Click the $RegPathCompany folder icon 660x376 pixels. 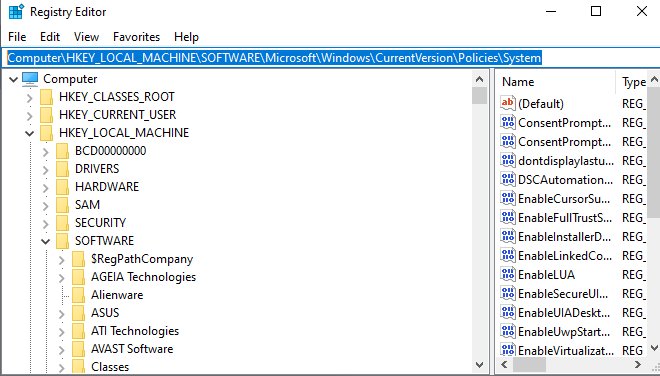click(79, 259)
